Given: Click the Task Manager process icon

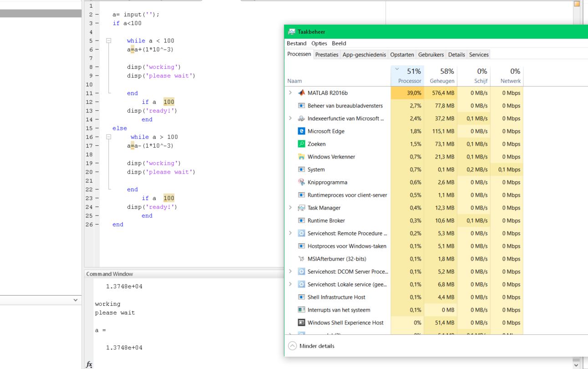Looking at the screenshot, I should coord(301,208).
